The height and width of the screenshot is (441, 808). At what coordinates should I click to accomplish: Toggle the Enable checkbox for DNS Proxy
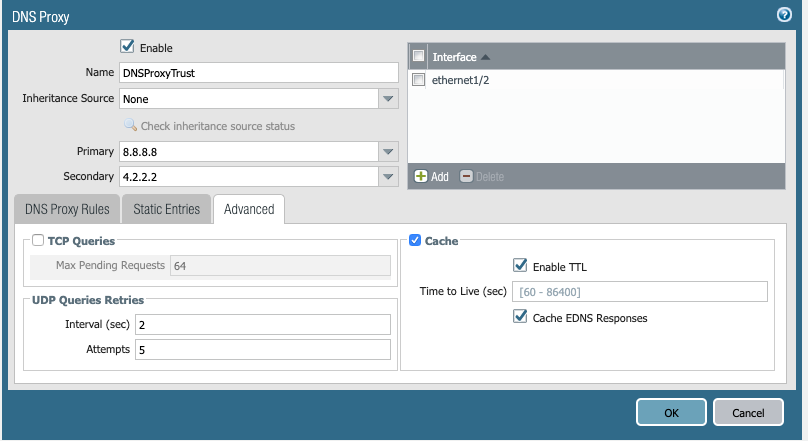(127, 46)
